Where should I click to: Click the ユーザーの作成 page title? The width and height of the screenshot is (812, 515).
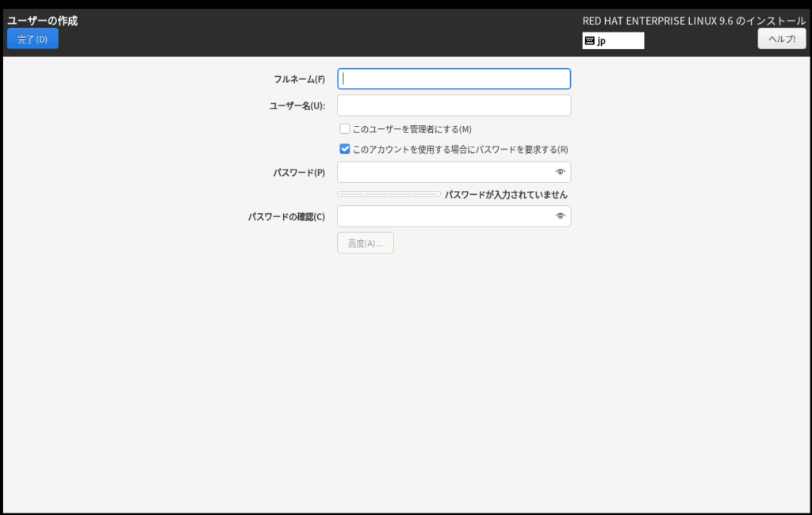click(x=43, y=21)
